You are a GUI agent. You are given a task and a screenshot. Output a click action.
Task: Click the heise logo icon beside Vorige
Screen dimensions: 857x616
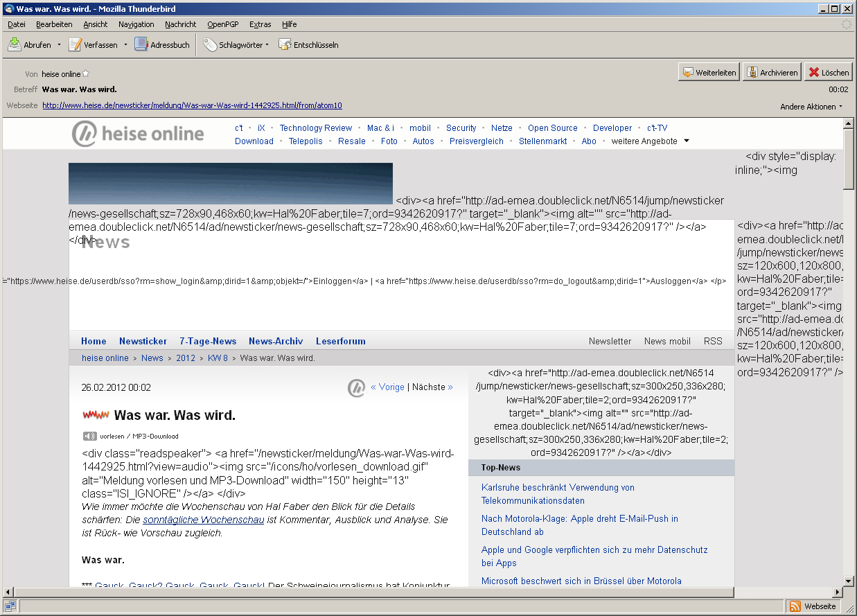[x=356, y=388]
